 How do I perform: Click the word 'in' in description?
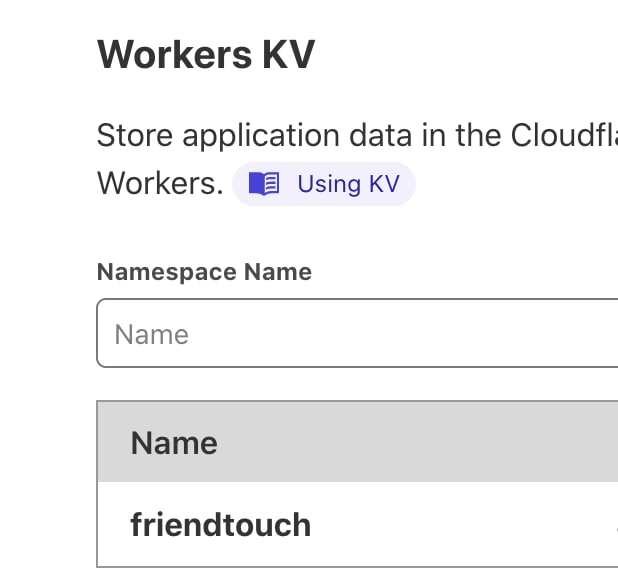[x=434, y=136]
